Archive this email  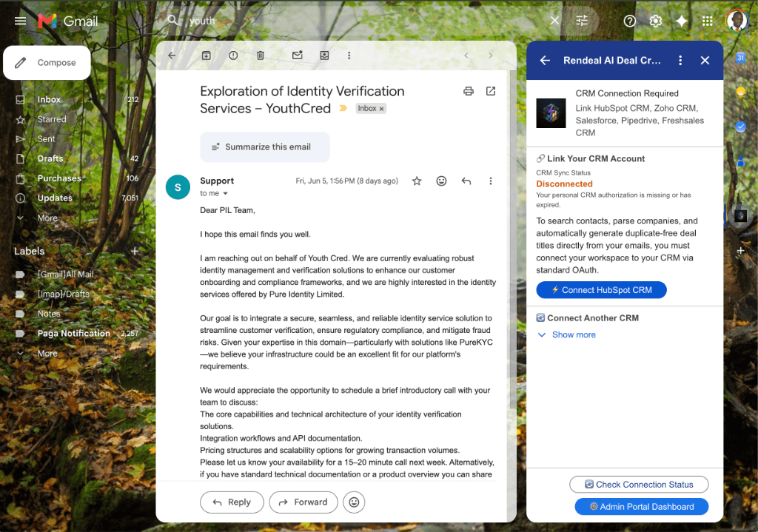[x=207, y=55]
